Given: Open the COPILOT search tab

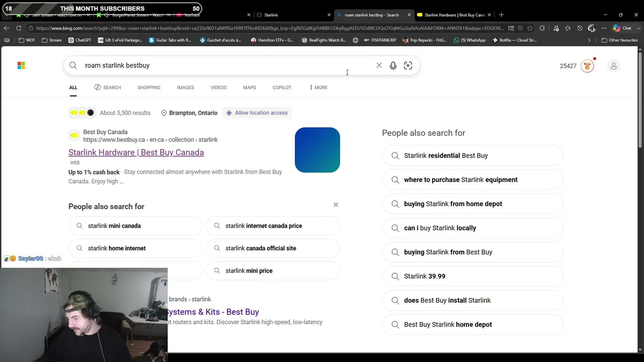Looking at the screenshot, I should tap(282, 87).
